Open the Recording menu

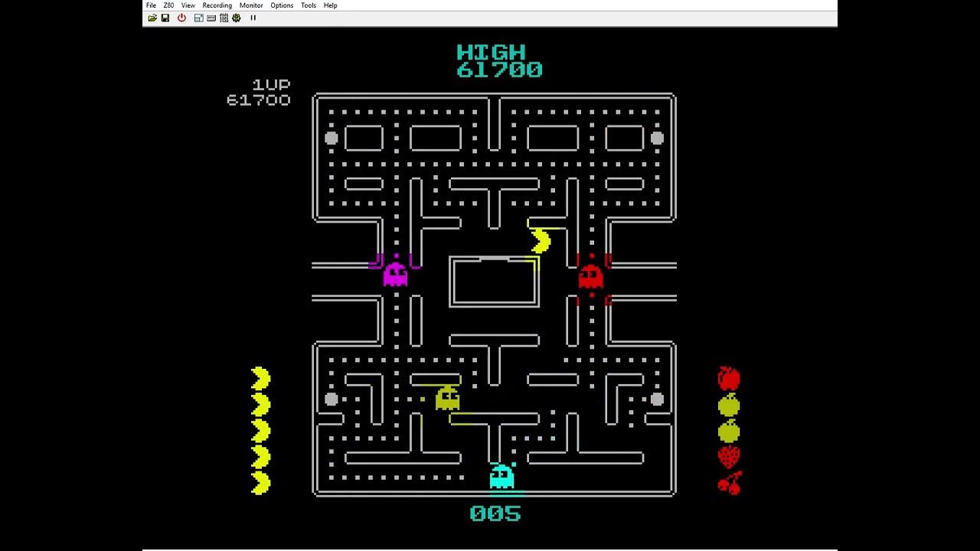(217, 5)
